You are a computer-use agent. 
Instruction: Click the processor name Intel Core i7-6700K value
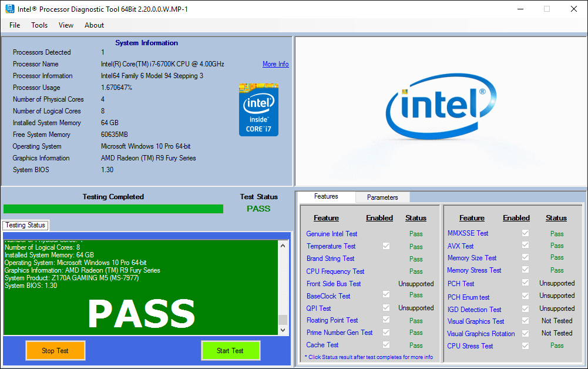tap(162, 64)
